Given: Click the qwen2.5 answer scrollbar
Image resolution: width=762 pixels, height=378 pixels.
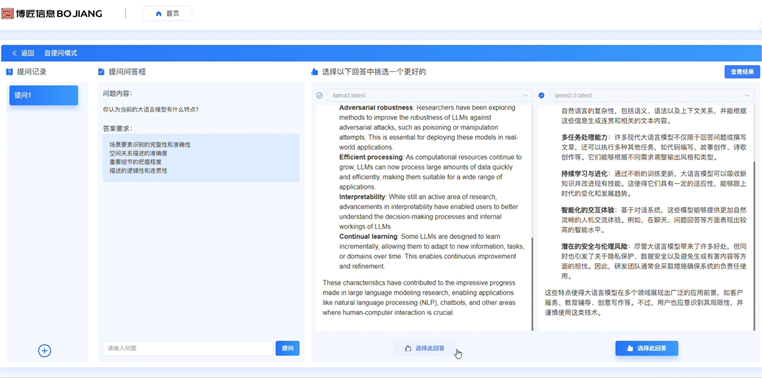Looking at the screenshot, I should click(755, 245).
